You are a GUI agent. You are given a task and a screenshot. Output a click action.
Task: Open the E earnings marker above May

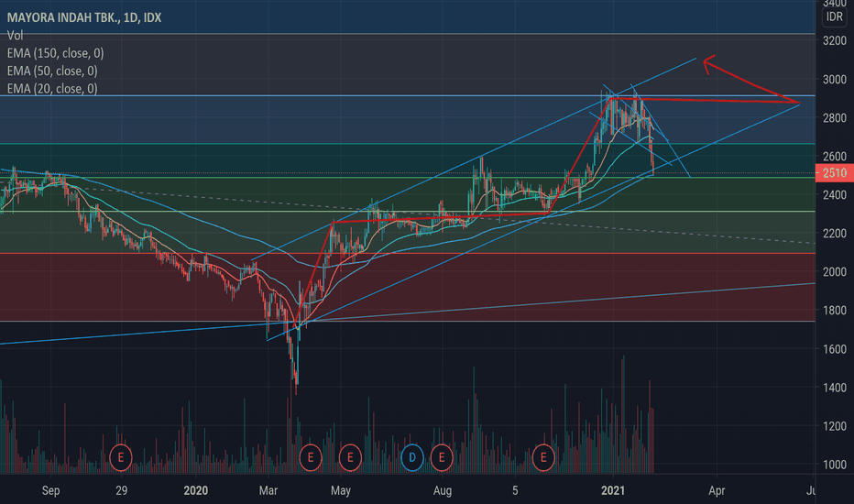coord(350,457)
